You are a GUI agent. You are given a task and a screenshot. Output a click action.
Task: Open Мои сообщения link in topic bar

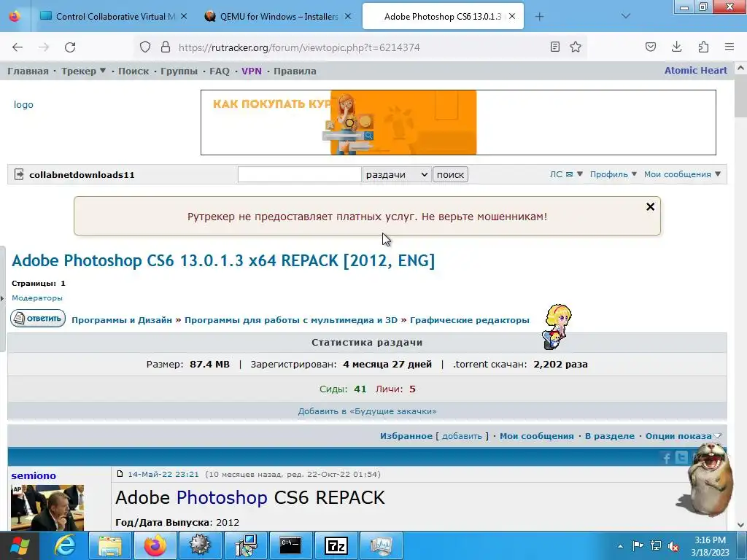(536, 436)
